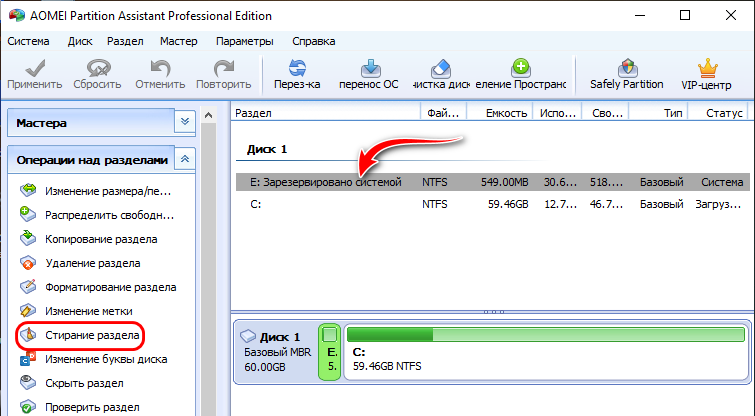Click the sidebar scroll up arrow
The height and width of the screenshot is (416, 755).
pyautogui.click(x=208, y=116)
